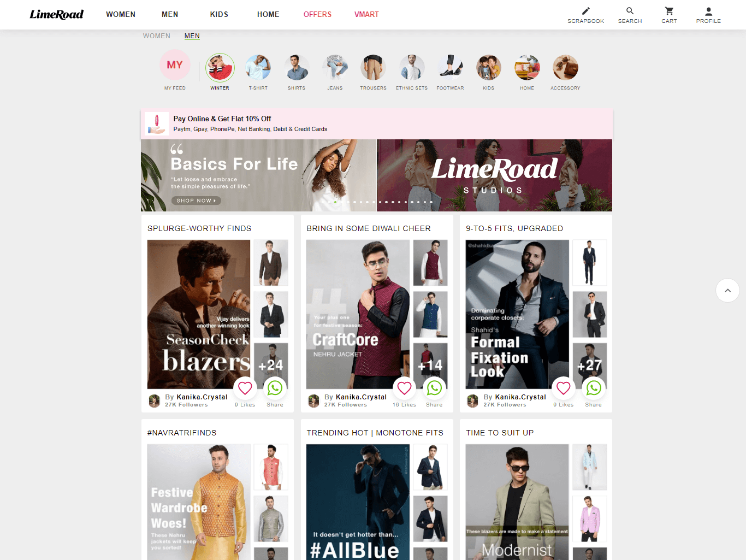Like the 9-to-5 Fits, Upgraded story
746x560 pixels.
[564, 388]
